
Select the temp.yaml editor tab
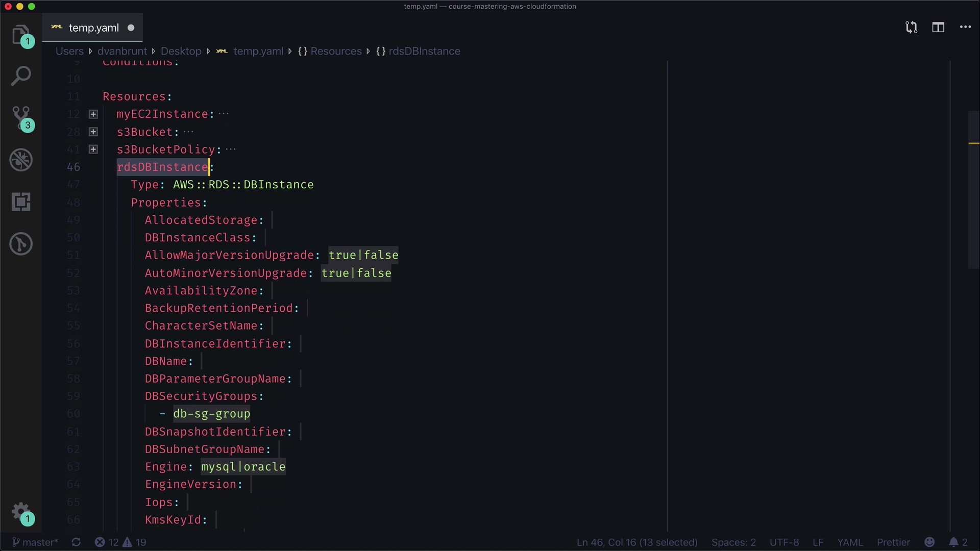tap(93, 28)
